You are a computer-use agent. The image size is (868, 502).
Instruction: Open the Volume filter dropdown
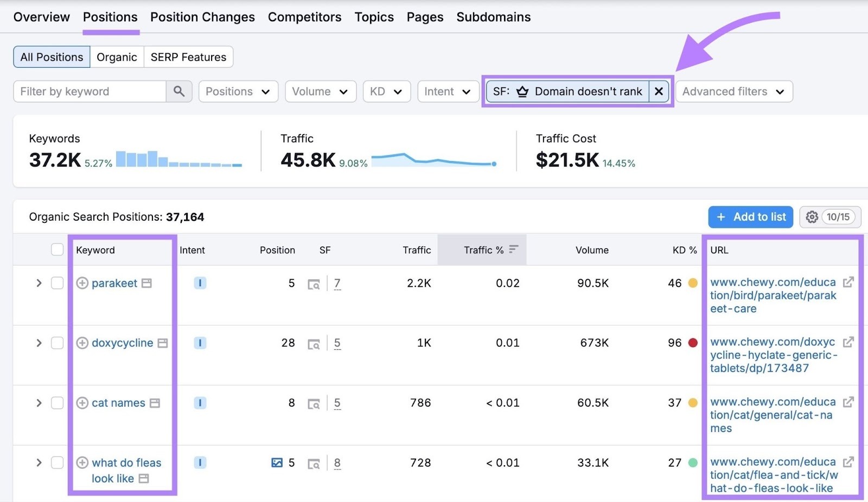coord(320,91)
